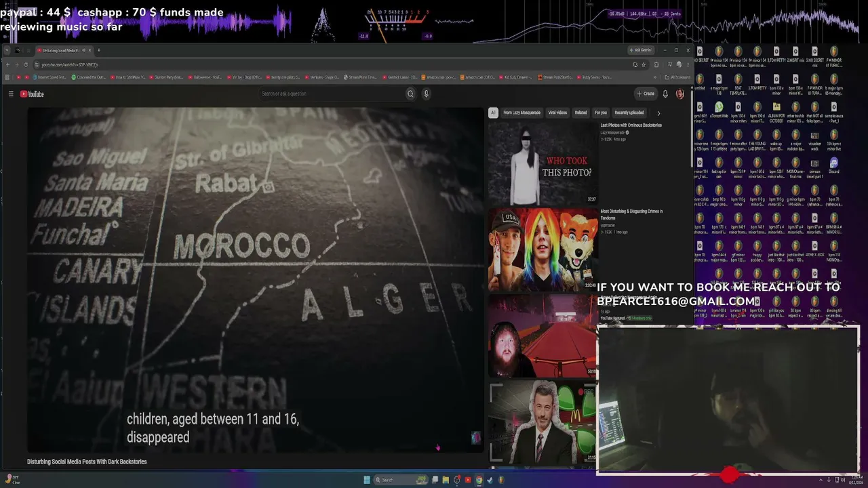Open YouTube notifications bell
Screen dimensions: 868x488
665,94
